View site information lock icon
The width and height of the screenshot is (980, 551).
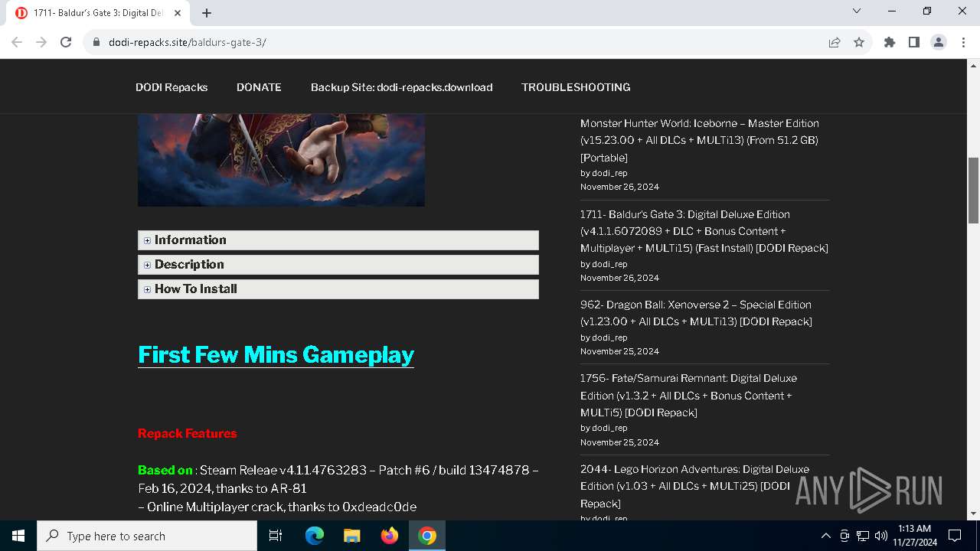pos(96,42)
